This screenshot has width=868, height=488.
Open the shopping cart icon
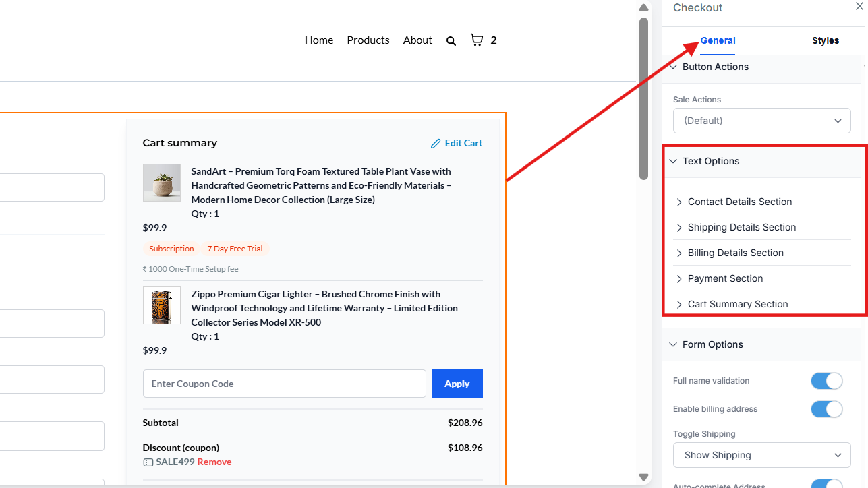pos(477,40)
